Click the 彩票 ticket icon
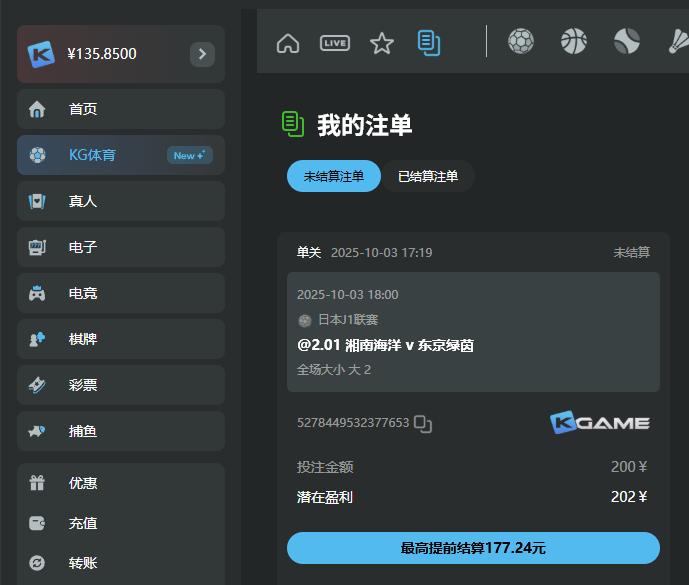Viewport: 689px width, 585px height. 37,385
